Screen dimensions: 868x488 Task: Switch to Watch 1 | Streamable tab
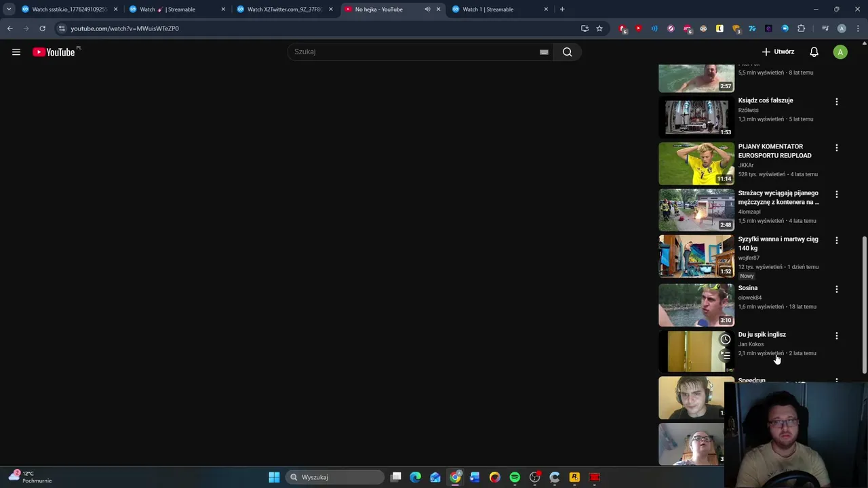tap(500, 9)
